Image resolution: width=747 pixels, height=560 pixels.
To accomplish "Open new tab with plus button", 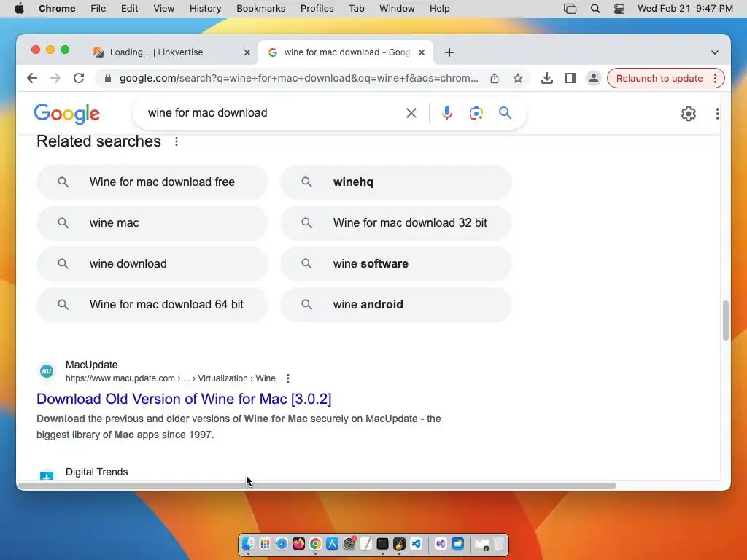I will [x=449, y=52].
